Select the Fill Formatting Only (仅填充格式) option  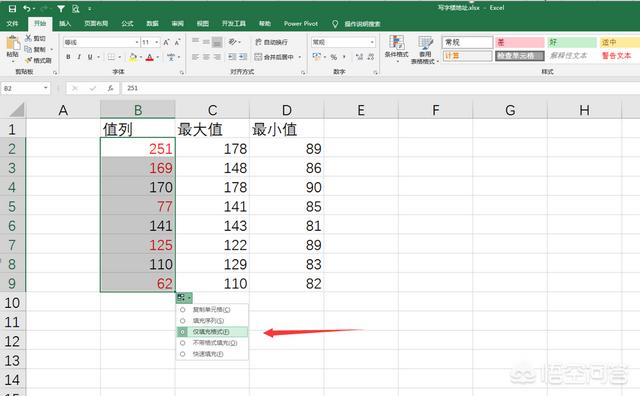pyautogui.click(x=212, y=332)
